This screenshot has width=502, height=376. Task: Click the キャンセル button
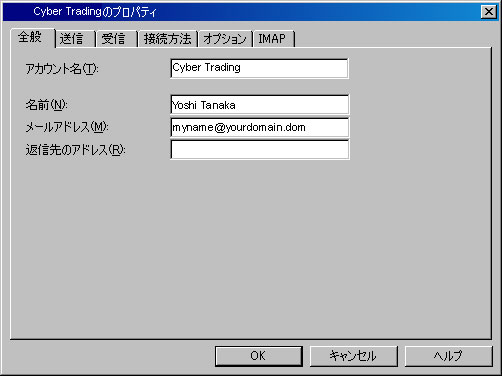coord(353,356)
